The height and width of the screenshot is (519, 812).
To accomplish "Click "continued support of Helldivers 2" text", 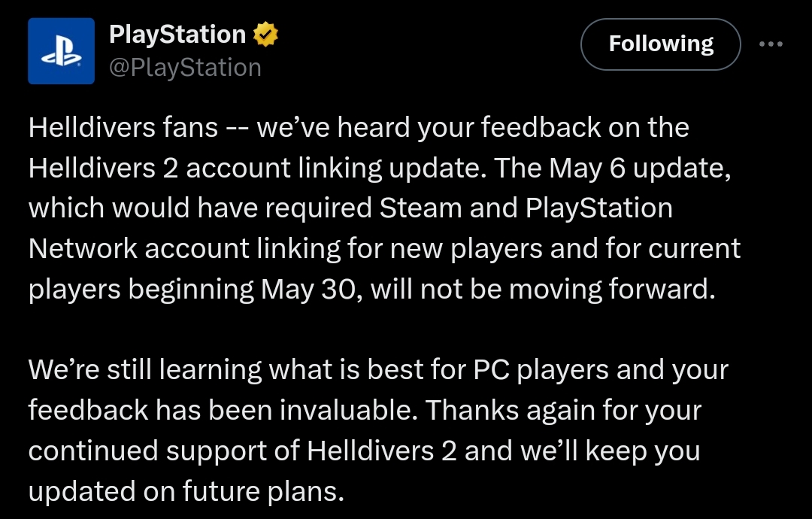I will click(x=243, y=451).
